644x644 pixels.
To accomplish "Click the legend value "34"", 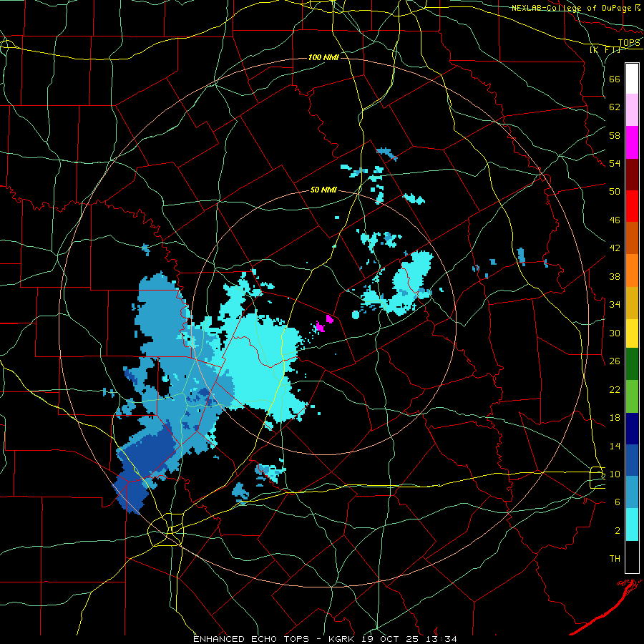I will [x=615, y=304].
